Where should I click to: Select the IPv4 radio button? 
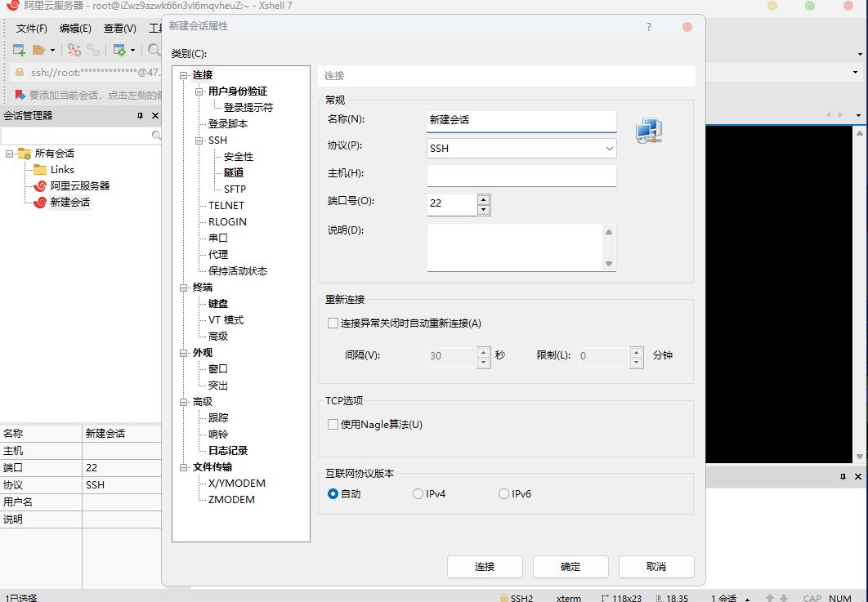coord(418,493)
